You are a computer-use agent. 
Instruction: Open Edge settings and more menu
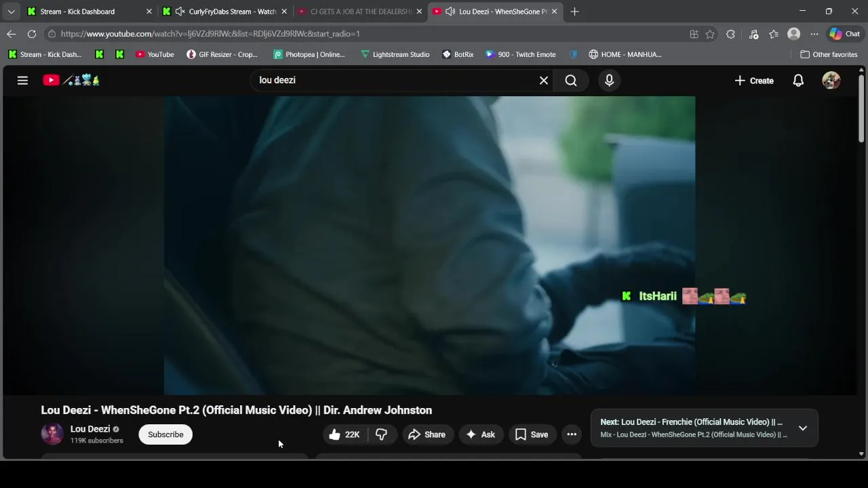tap(814, 34)
